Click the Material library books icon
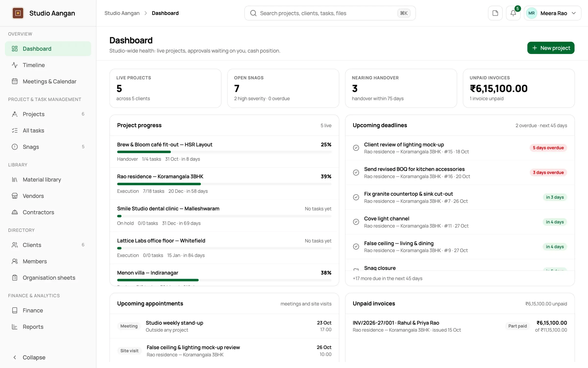 [x=15, y=180]
